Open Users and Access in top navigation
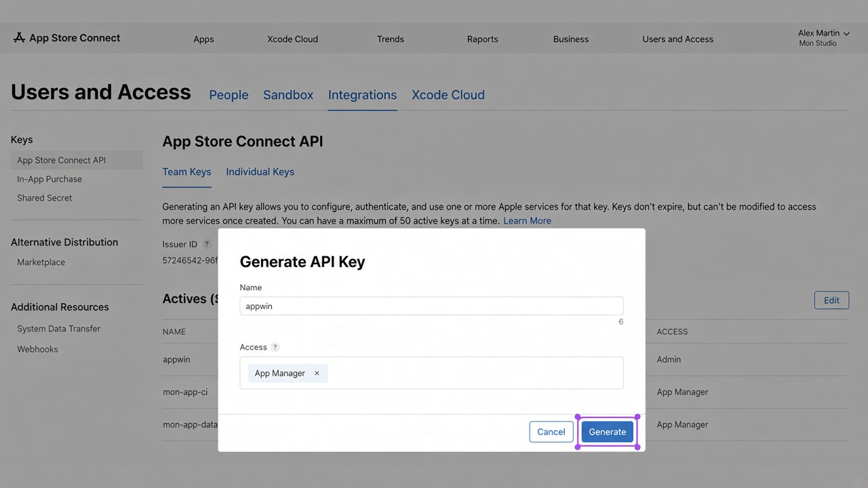Image resolution: width=868 pixels, height=488 pixels. [677, 39]
